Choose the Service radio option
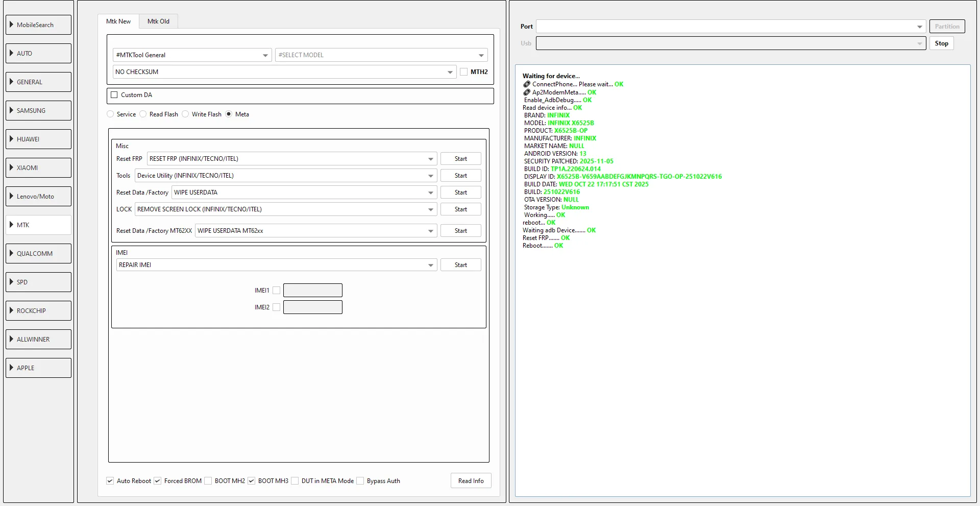 pyautogui.click(x=111, y=114)
